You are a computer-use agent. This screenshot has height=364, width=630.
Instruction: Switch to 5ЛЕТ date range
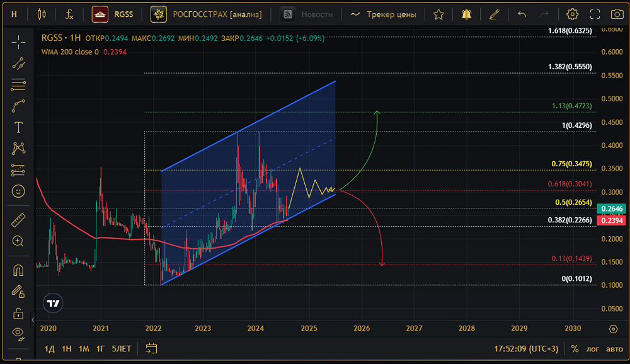coord(122,349)
